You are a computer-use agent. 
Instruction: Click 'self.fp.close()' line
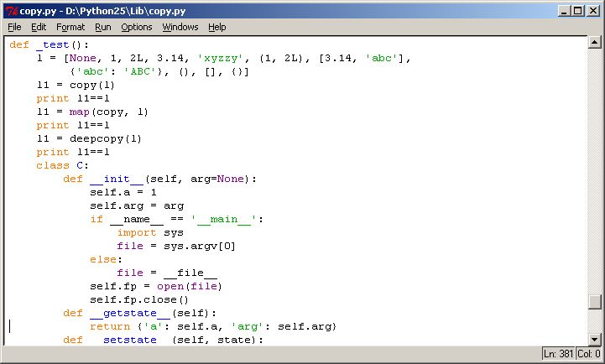pos(139,299)
